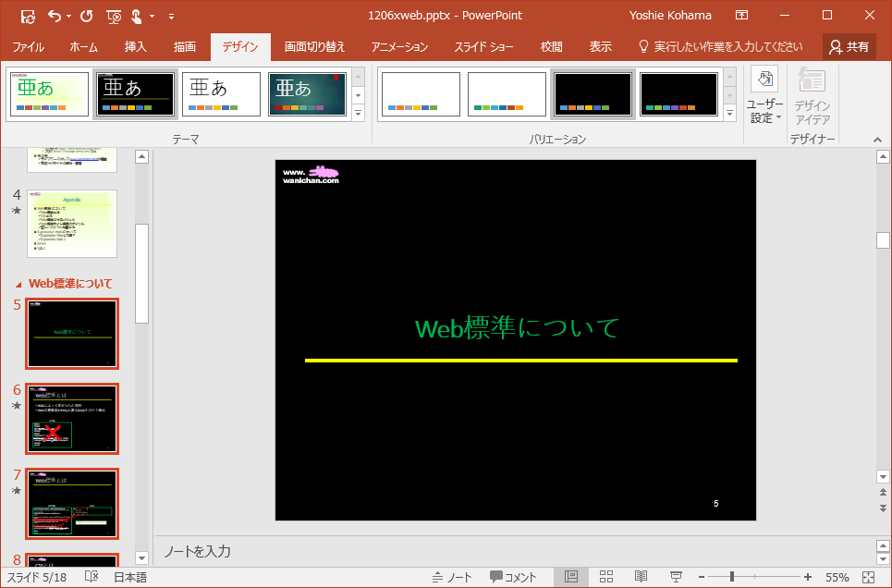
Task: Toggle touch/mouse mode icon
Action: (137, 17)
